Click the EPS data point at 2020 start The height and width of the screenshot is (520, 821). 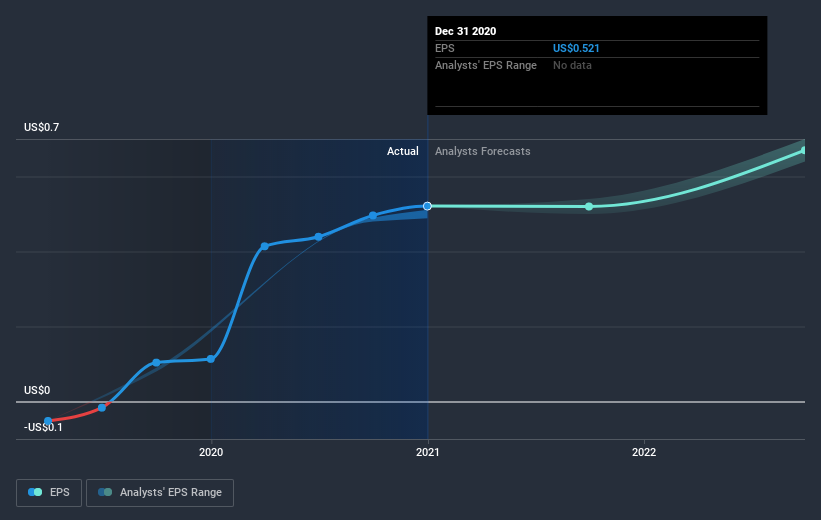210,359
